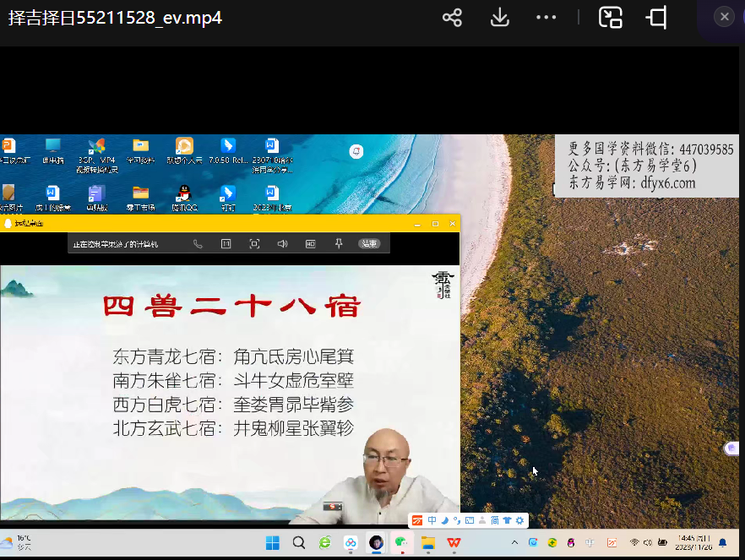
Task: Set remote view to 1:1 actual size
Action: (x=226, y=244)
